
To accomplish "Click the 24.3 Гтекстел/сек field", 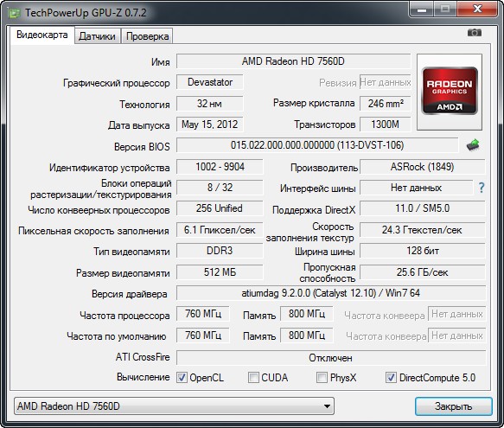I will point(423,230).
